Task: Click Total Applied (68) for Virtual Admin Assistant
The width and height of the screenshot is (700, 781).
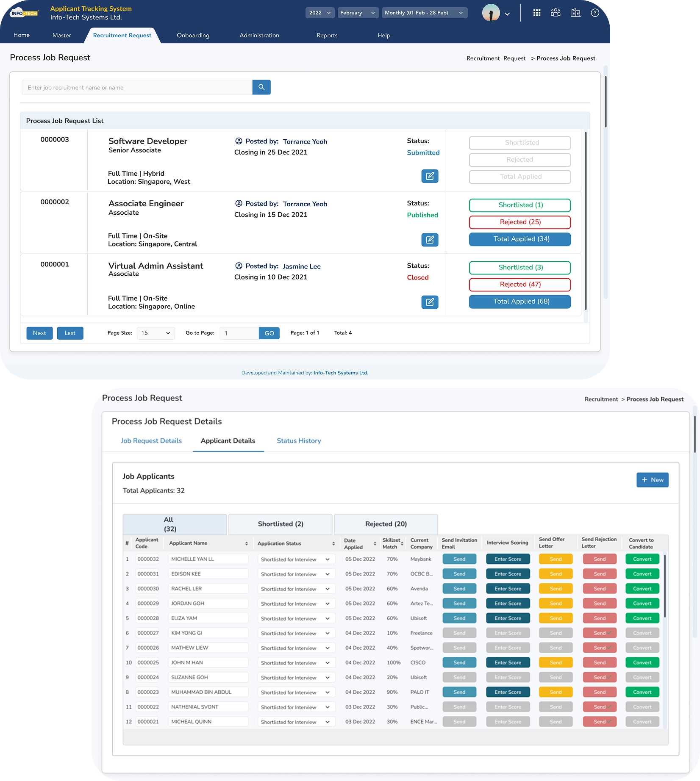Action: [519, 301]
